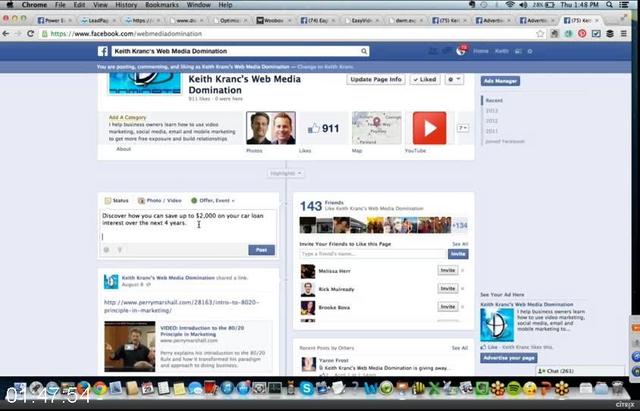Click the green circular extension icon
Image resolution: width=640 pixels, height=411 pixels.
pos(568,33)
